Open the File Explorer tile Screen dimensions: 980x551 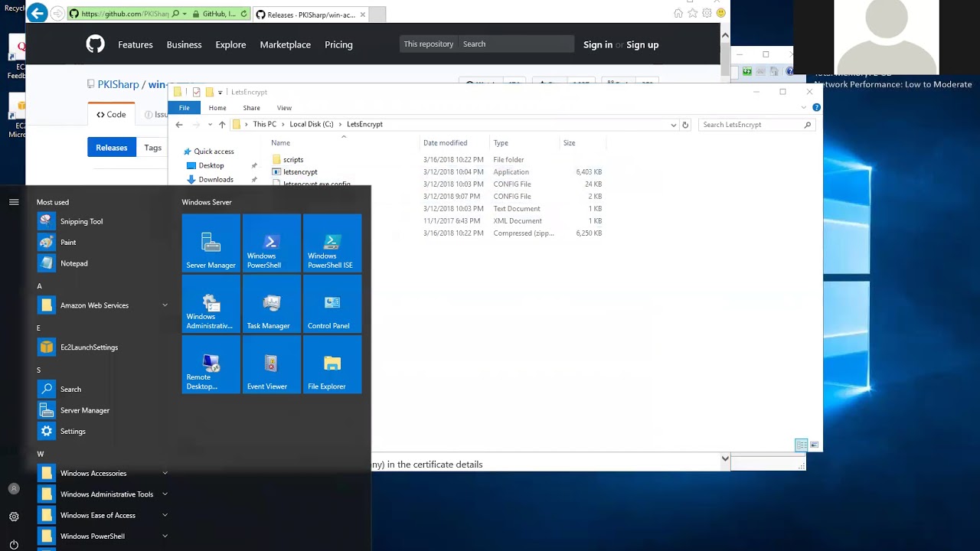point(332,364)
